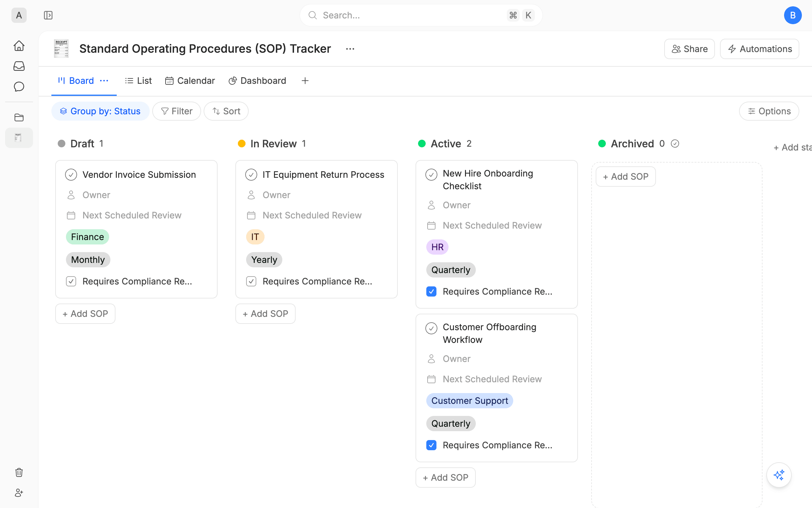Click the plus icon to add a view

(x=305, y=81)
